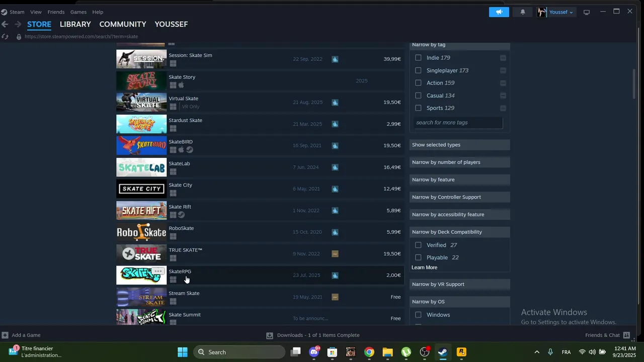Image resolution: width=644 pixels, height=362 pixels.
Task: Open File Explorer from the taskbar
Action: [387, 352]
